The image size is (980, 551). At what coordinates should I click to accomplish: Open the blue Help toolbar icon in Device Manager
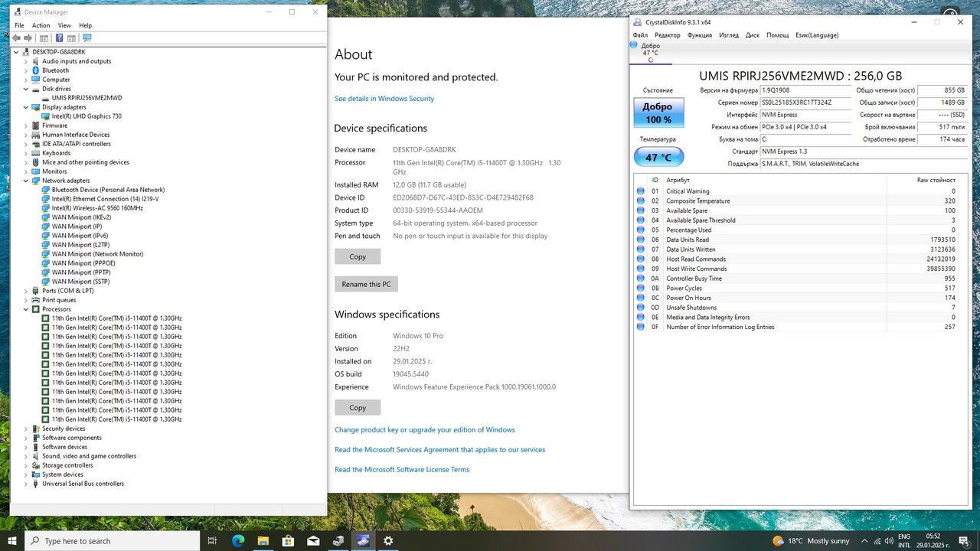pos(59,37)
